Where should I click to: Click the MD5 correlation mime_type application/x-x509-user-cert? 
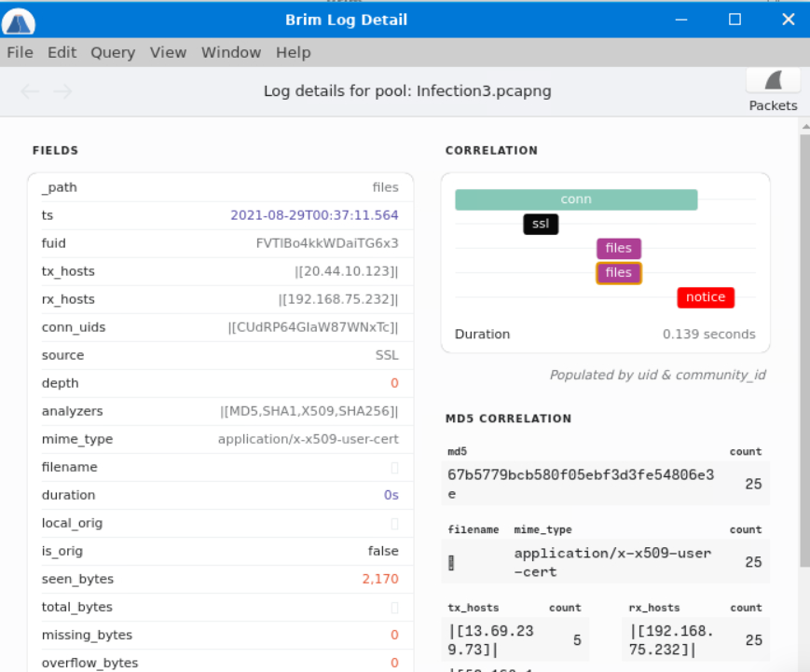click(x=612, y=563)
